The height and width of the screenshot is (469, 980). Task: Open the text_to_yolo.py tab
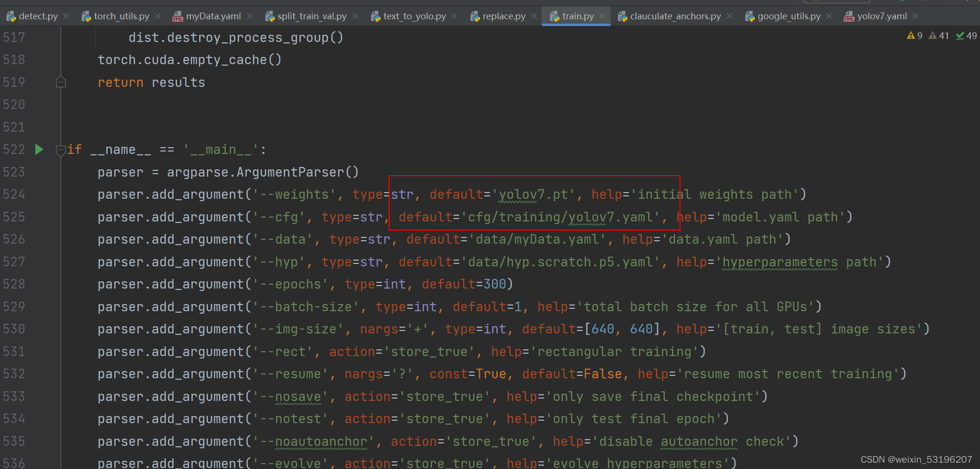pos(408,16)
